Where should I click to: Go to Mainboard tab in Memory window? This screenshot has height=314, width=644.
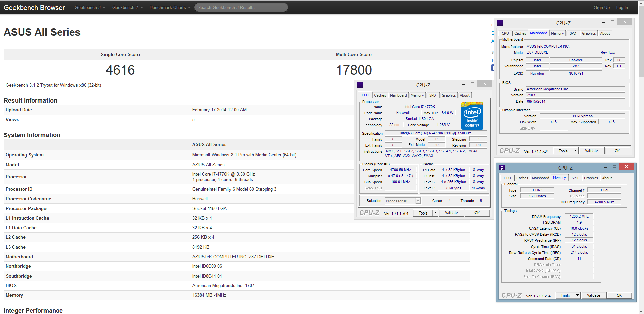point(541,178)
